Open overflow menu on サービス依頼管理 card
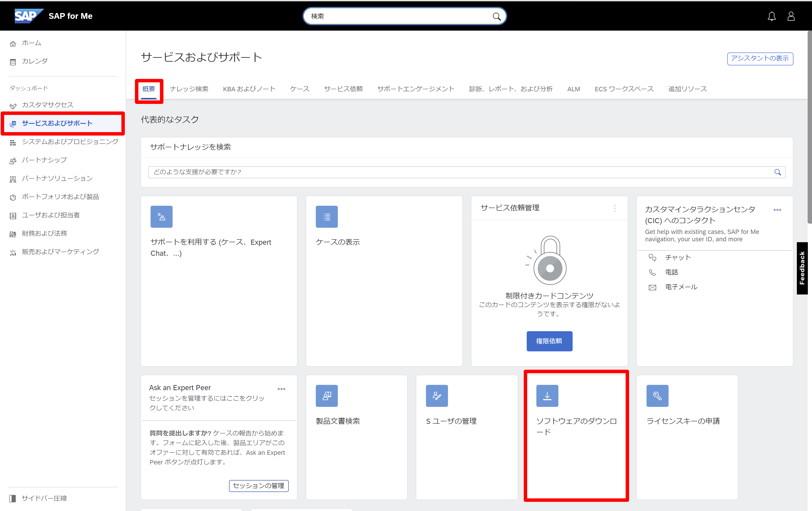 tap(614, 208)
